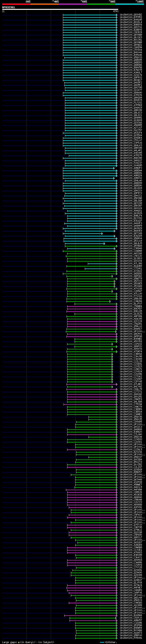146x644 pixels.
Task: Select hit UniRef100_Q1IRG3
Action: point(131,259)
